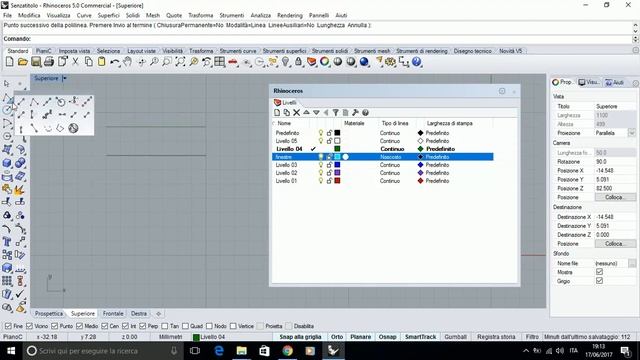Browse the background Nome file button
This screenshot has width=640, height=360.
pos(632,263)
